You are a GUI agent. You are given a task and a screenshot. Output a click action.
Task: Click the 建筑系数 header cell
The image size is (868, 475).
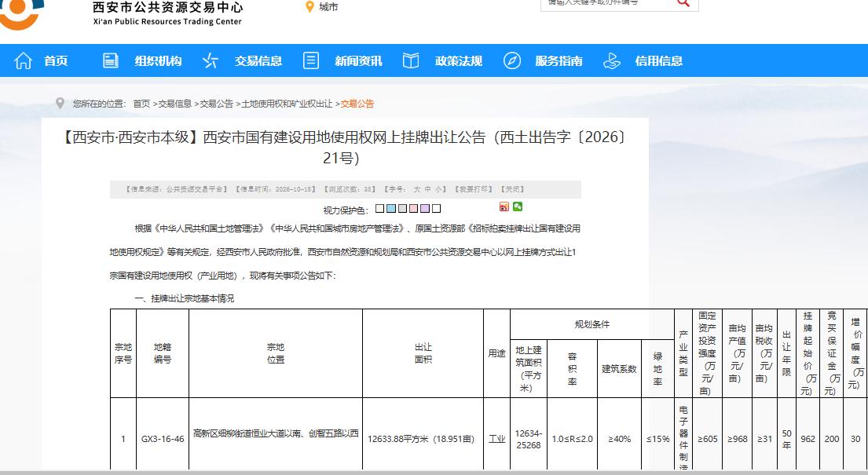[x=619, y=369]
